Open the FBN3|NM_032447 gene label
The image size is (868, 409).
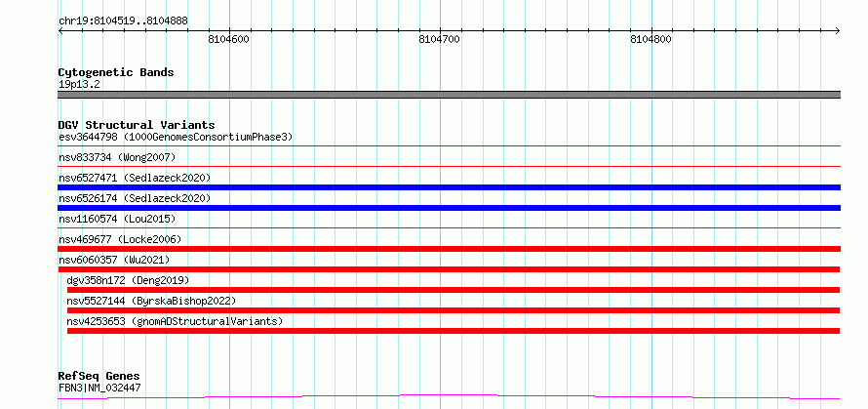pos(99,388)
